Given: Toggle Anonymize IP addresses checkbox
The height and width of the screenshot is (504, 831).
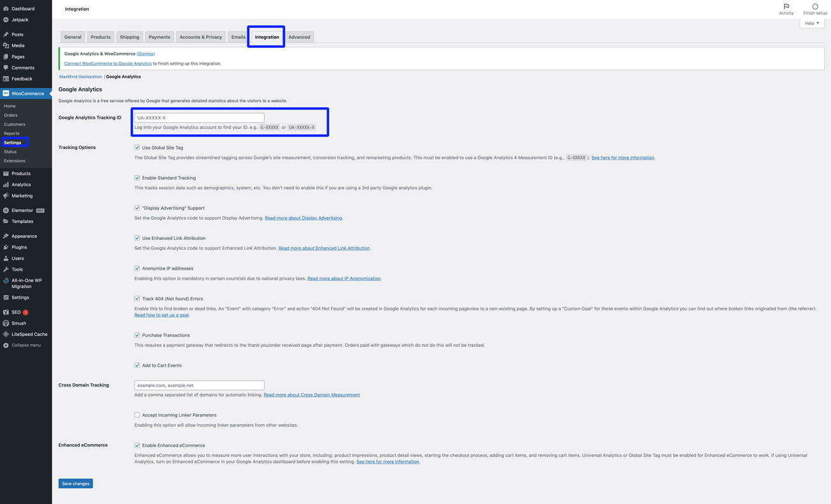Looking at the screenshot, I should [137, 268].
